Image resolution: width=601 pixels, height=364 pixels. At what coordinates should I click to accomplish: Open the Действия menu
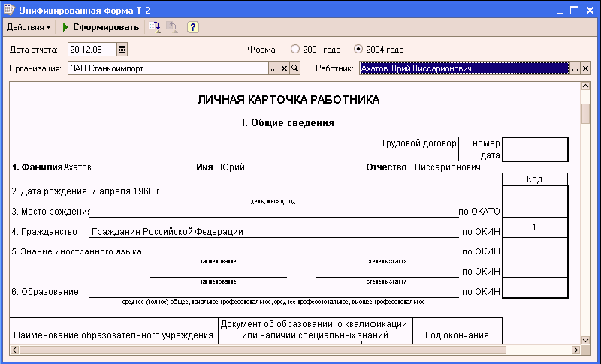28,27
